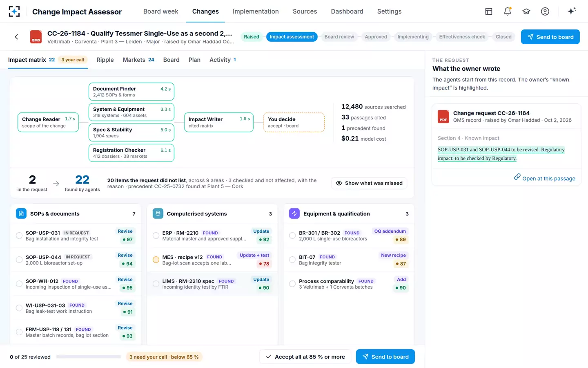This screenshot has height=368, width=588.
Task: Click the PDF icon for Change request CC-26-1184
Action: click(443, 117)
